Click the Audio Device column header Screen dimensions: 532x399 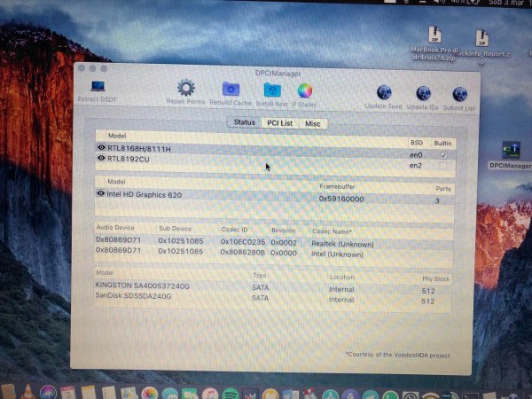(115, 227)
